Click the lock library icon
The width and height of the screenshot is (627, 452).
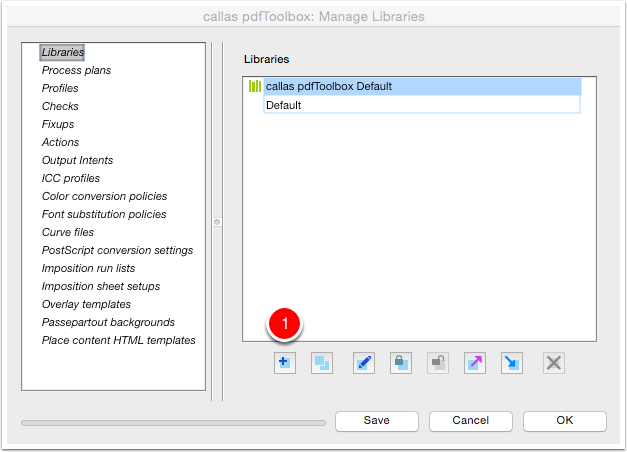pyautogui.click(x=401, y=363)
